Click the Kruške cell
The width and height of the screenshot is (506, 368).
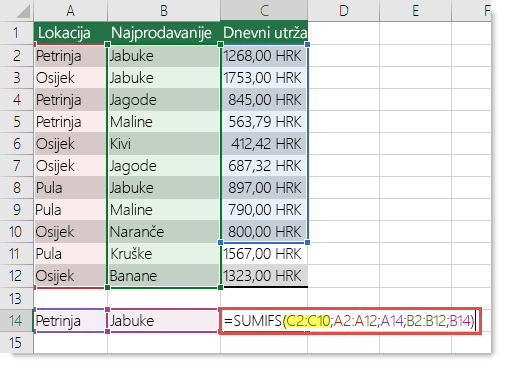(164, 254)
